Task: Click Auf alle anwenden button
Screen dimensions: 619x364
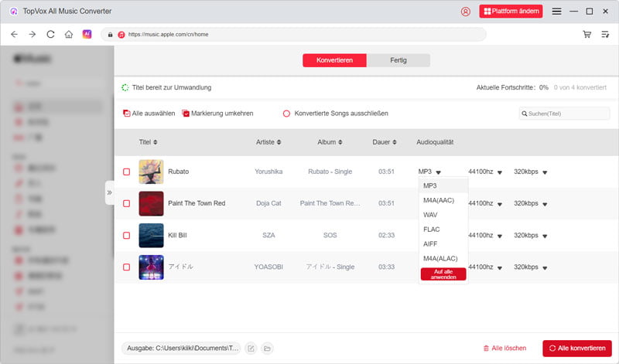Action: (443, 274)
